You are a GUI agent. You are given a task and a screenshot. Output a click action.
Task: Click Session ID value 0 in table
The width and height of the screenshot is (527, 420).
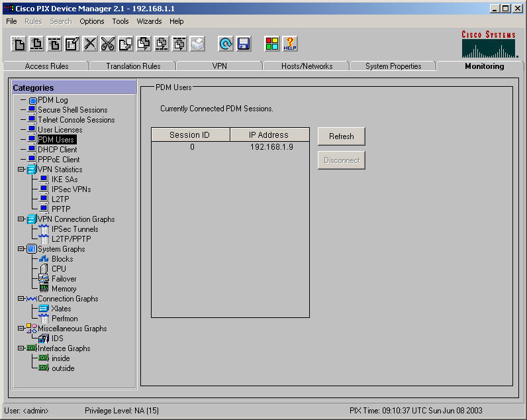(192, 147)
